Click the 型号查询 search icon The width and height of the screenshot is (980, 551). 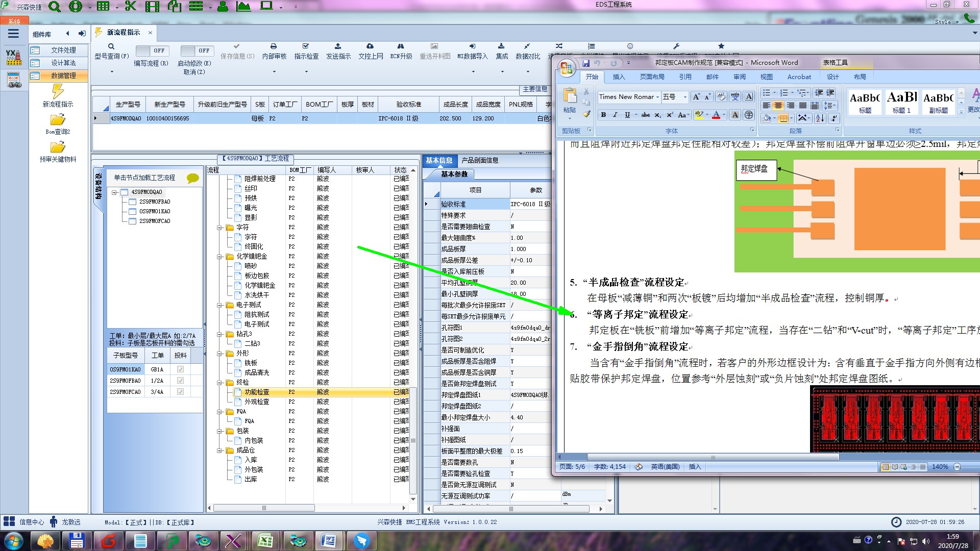(111, 46)
